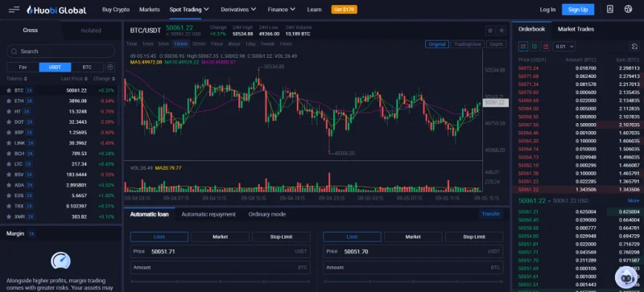Expand the Derivatives dropdown
644x292 pixels.
(x=238, y=10)
